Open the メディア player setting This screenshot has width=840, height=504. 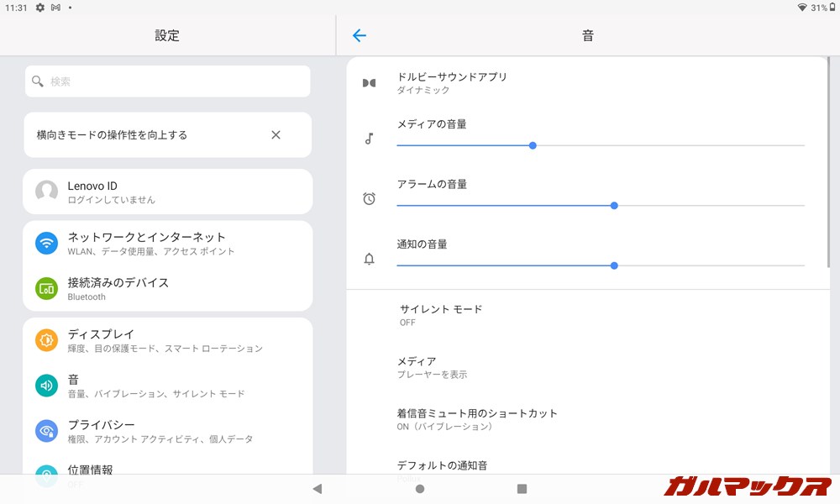coord(433,367)
